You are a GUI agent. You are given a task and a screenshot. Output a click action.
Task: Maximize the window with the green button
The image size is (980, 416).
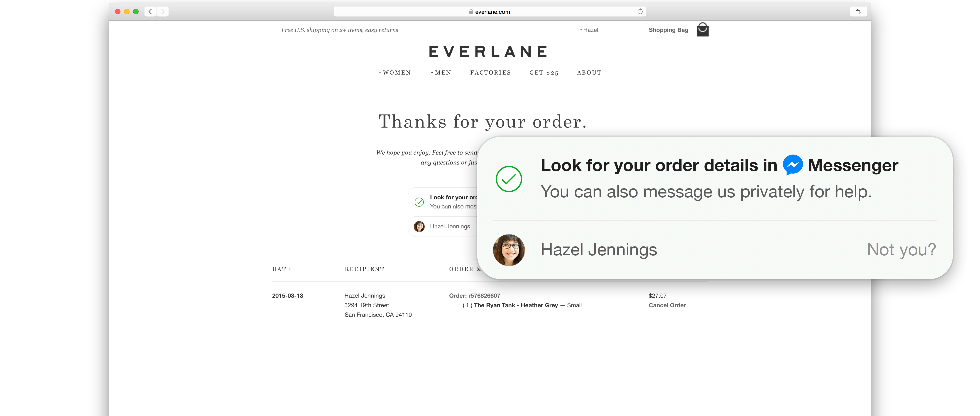pos(136,12)
